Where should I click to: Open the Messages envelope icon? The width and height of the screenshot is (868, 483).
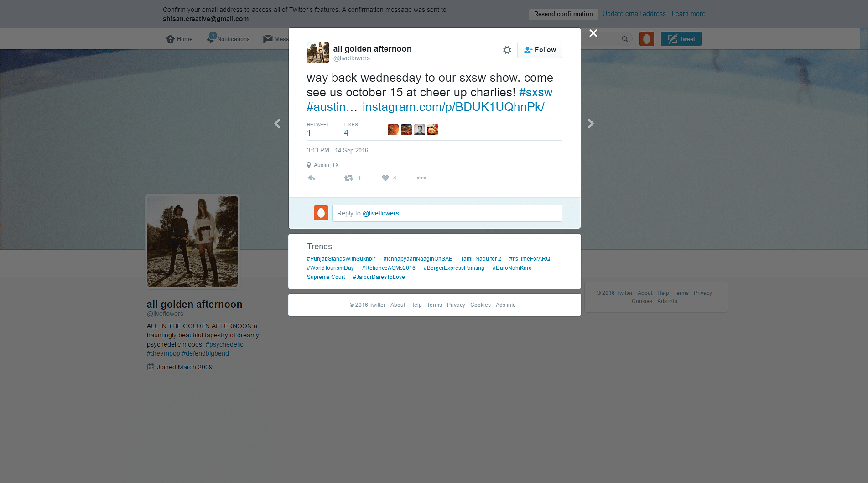[x=268, y=39]
